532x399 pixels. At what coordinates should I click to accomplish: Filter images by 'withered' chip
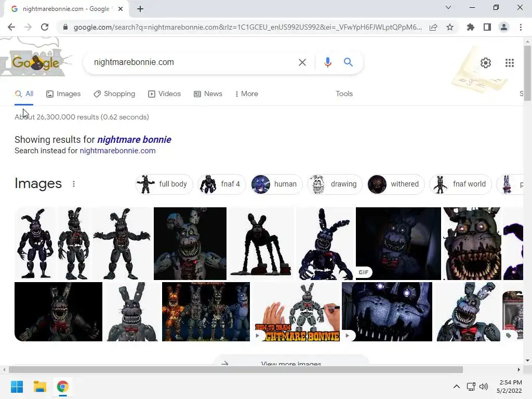[x=395, y=184]
